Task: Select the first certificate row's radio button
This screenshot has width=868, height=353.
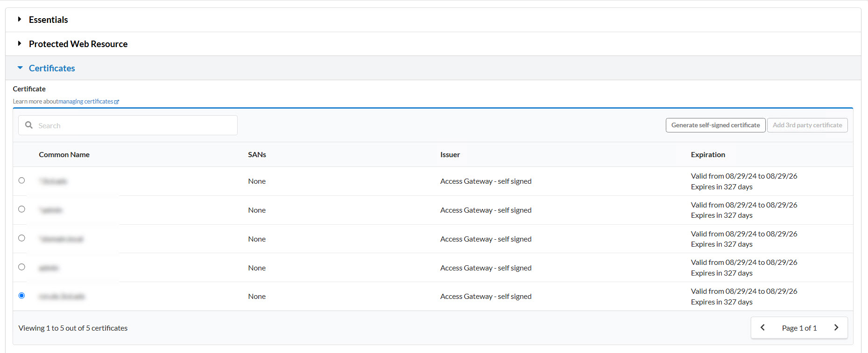Action: click(x=21, y=180)
